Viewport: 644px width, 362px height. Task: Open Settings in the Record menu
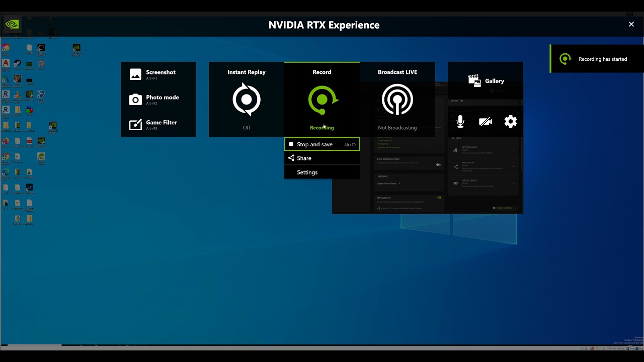tap(322, 172)
